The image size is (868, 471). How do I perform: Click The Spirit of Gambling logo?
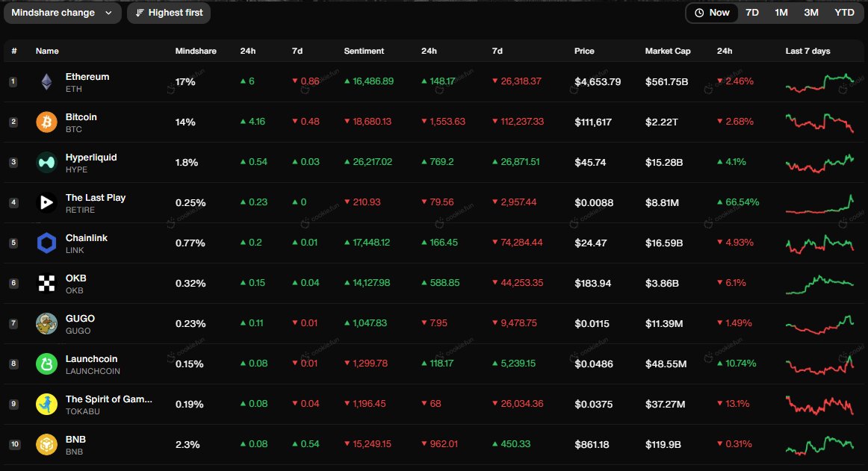click(46, 405)
